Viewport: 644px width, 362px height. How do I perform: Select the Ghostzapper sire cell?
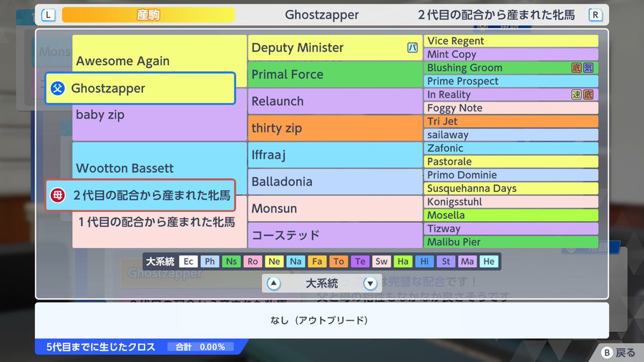(140, 88)
